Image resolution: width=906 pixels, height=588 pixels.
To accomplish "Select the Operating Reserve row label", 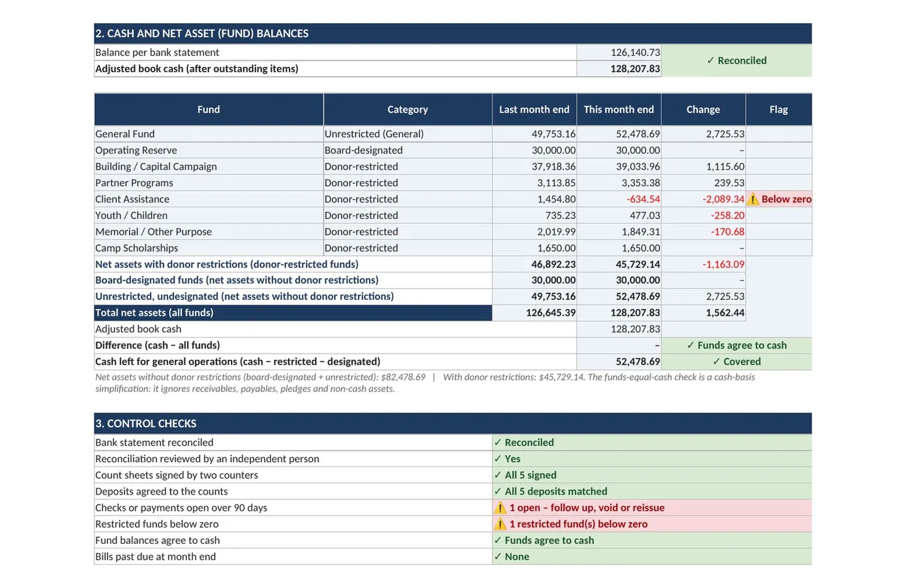I will 137,150.
